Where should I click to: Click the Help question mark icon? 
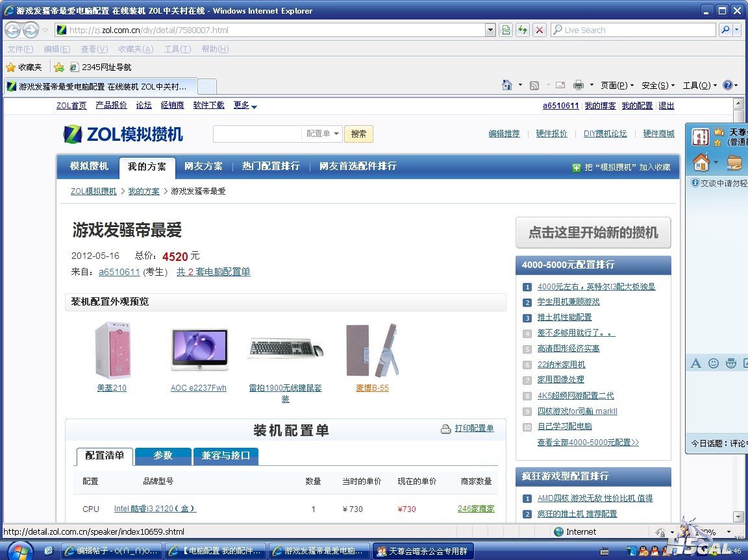click(x=727, y=85)
